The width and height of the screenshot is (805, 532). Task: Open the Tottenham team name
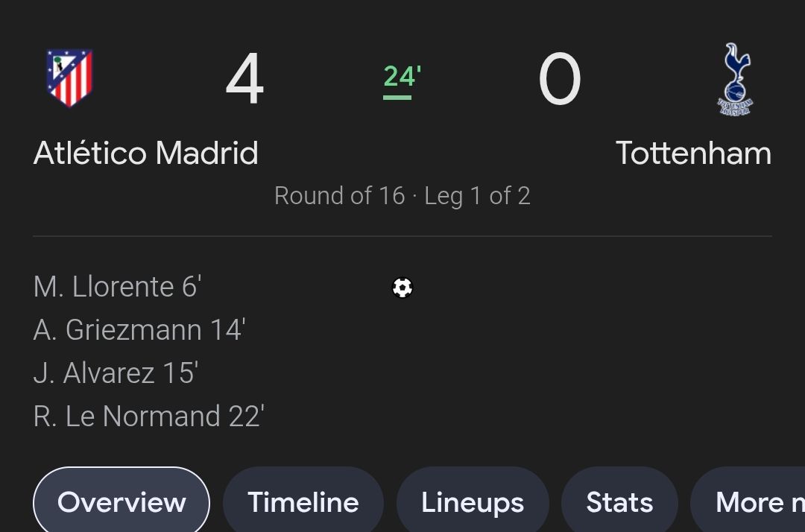click(x=693, y=153)
